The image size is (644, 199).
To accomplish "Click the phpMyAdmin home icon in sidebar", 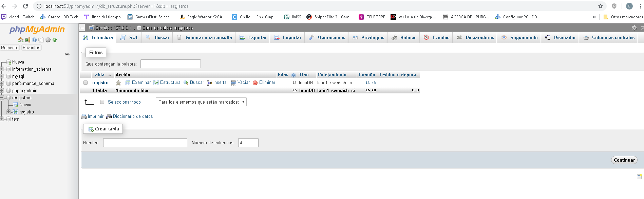I will 21,40.
